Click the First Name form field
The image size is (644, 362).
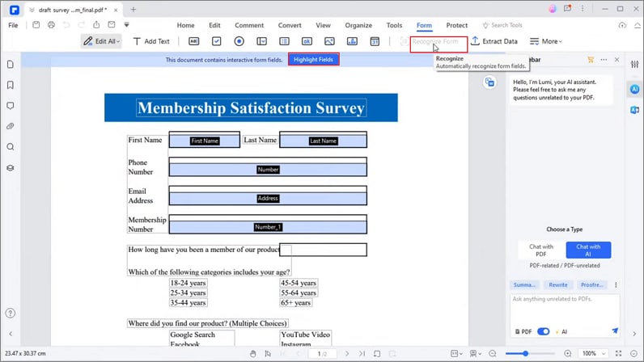205,141
